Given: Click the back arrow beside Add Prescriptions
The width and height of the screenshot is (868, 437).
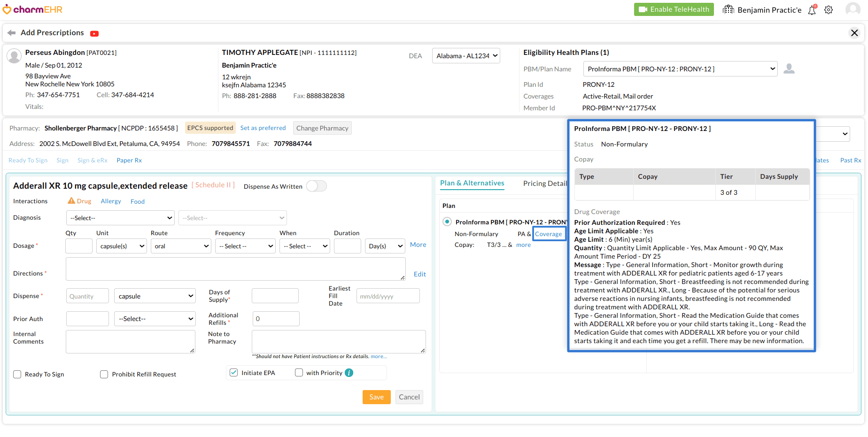Looking at the screenshot, I should (x=11, y=33).
